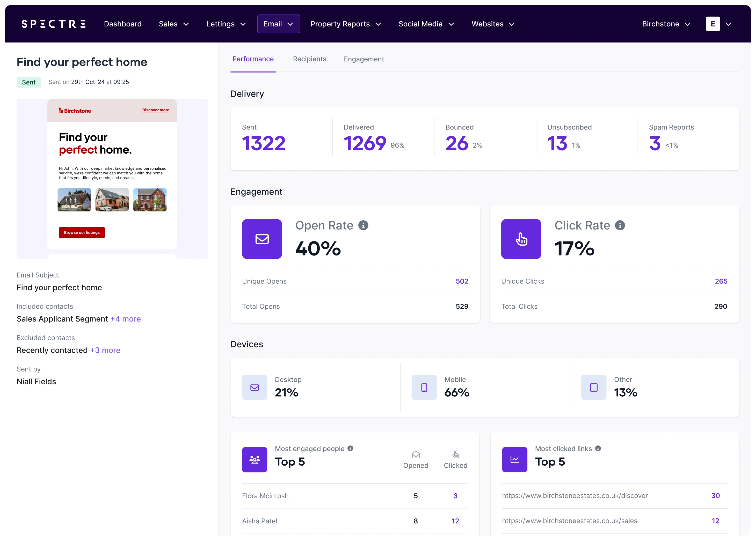The image size is (756, 541).
Task: Expand the Email navigation dropdown
Action: [x=278, y=24]
